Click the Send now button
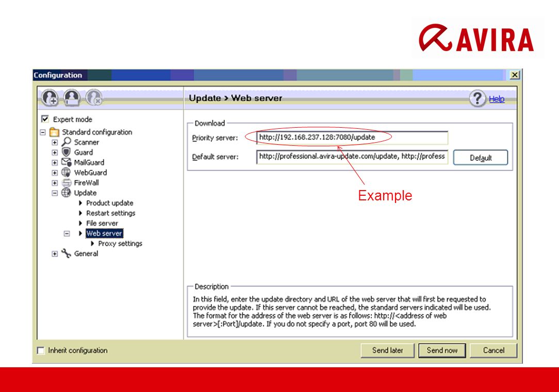 pos(442,350)
